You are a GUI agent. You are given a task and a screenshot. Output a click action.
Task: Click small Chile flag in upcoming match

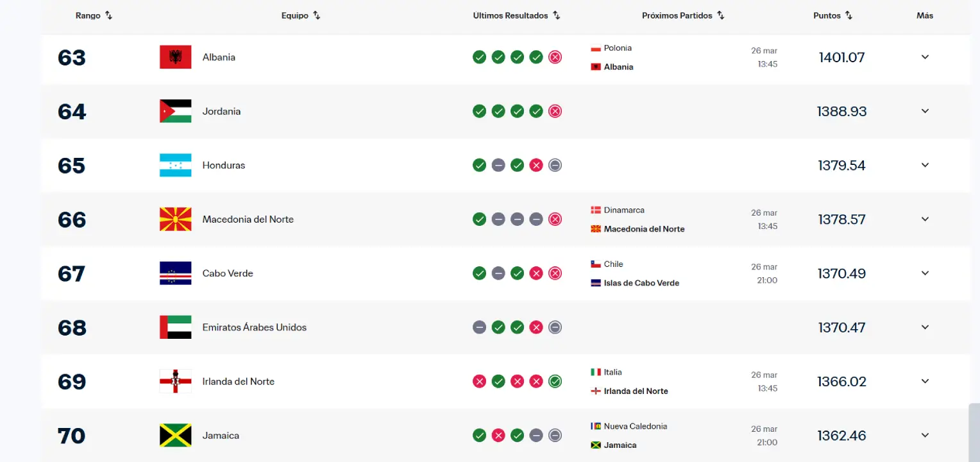click(596, 264)
